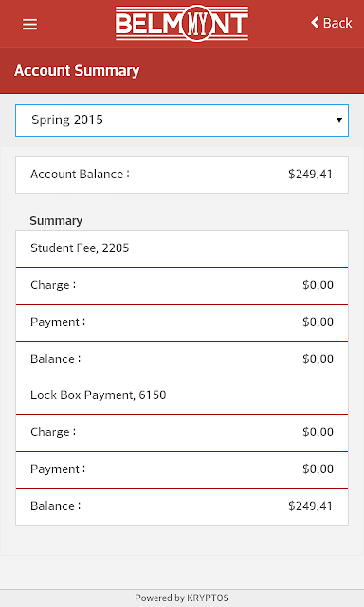
Task: Select the Student Fee Balance row
Action: point(182,359)
